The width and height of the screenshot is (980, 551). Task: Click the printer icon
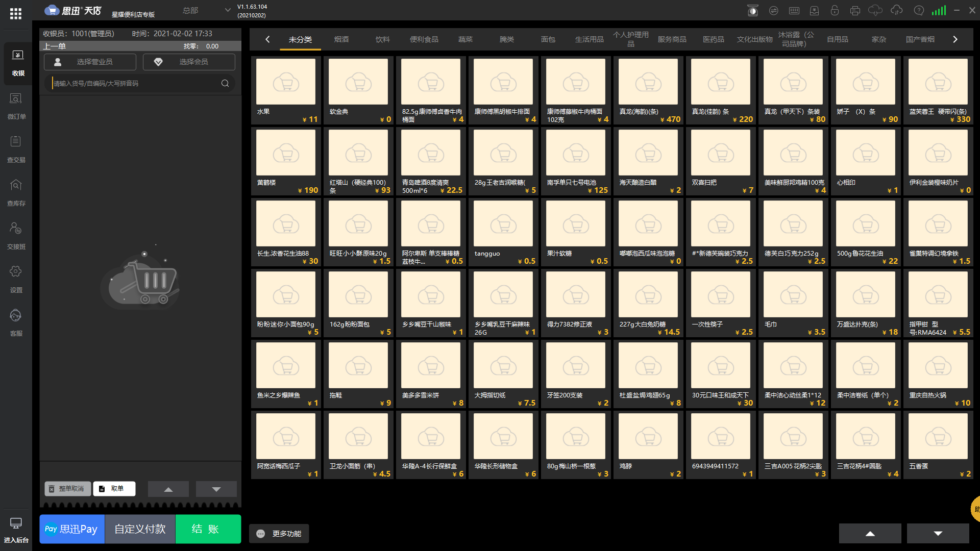[x=855, y=10]
